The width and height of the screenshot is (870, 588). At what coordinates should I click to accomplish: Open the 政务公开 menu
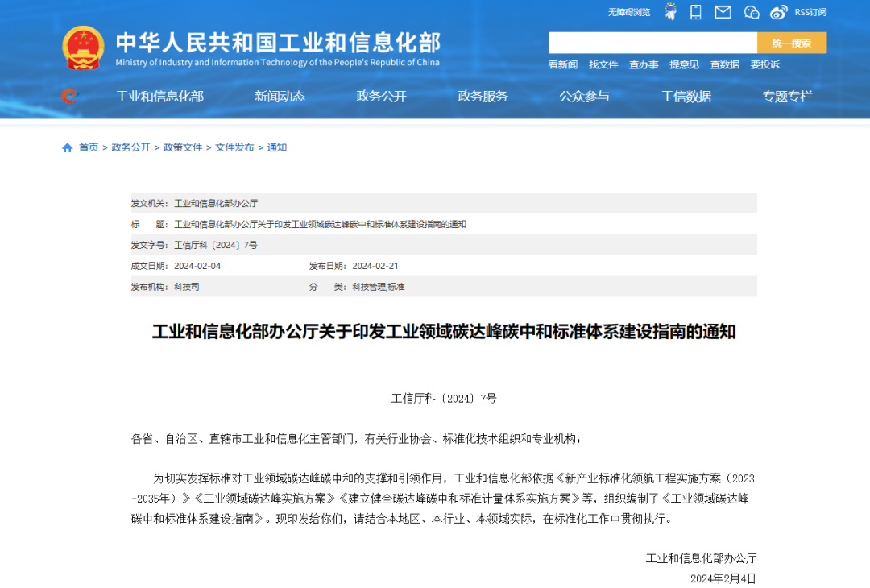click(x=380, y=96)
